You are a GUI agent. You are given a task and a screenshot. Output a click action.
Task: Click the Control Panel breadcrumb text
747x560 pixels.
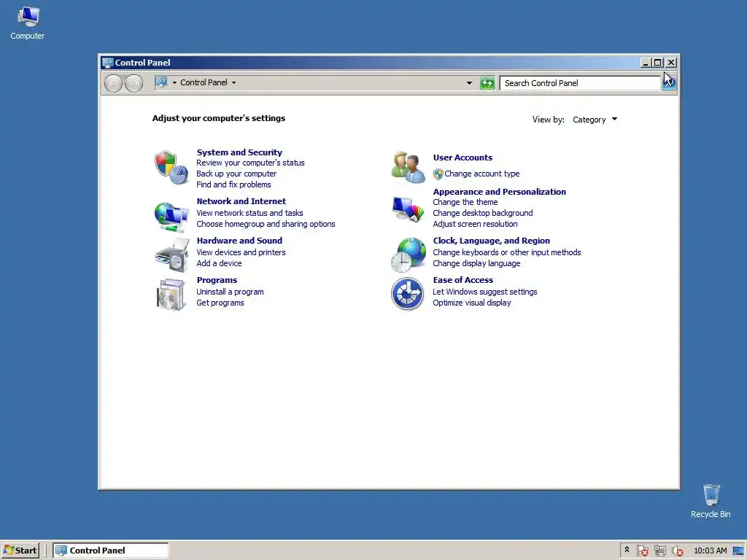(x=204, y=82)
